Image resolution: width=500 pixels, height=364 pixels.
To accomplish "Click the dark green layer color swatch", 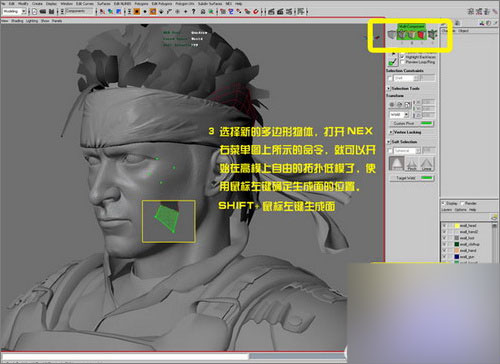I will click(x=457, y=244).
